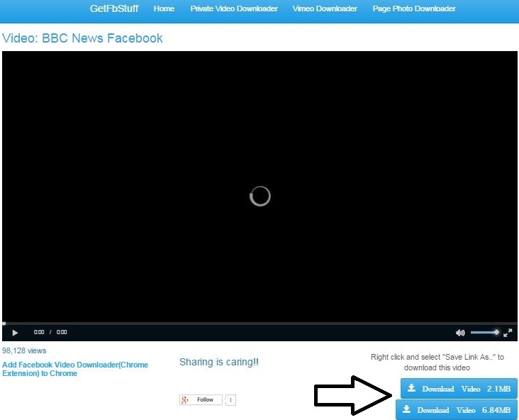Screen dimensions: 519x420
Task: Open Private Video Downloader page
Action: [x=234, y=9]
